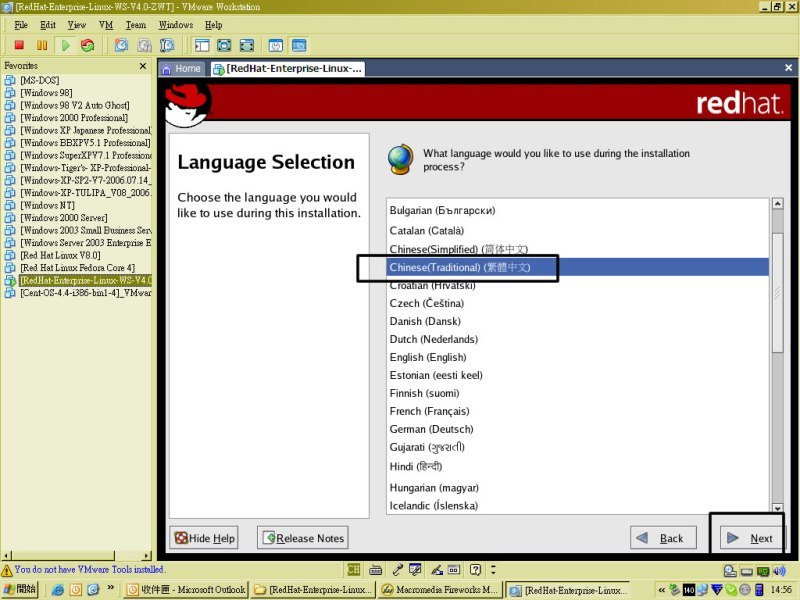Click language list scroll-up arrow
800x600 pixels.
click(778, 204)
